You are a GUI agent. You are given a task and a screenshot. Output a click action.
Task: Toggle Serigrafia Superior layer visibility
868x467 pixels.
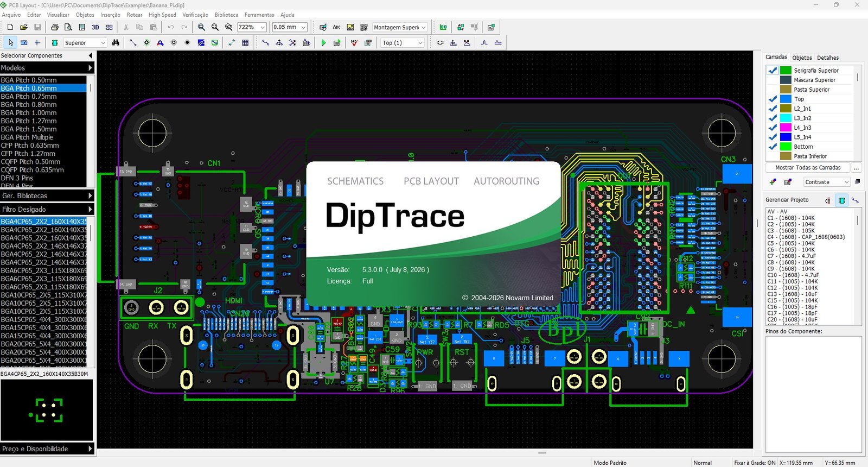[x=773, y=71]
